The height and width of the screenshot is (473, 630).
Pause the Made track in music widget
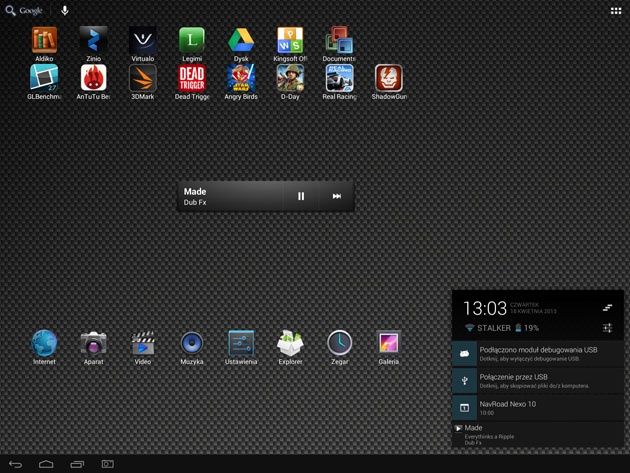click(301, 196)
